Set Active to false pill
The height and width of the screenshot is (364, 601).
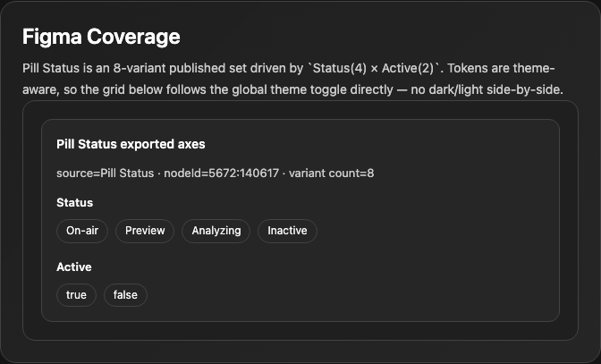point(125,295)
